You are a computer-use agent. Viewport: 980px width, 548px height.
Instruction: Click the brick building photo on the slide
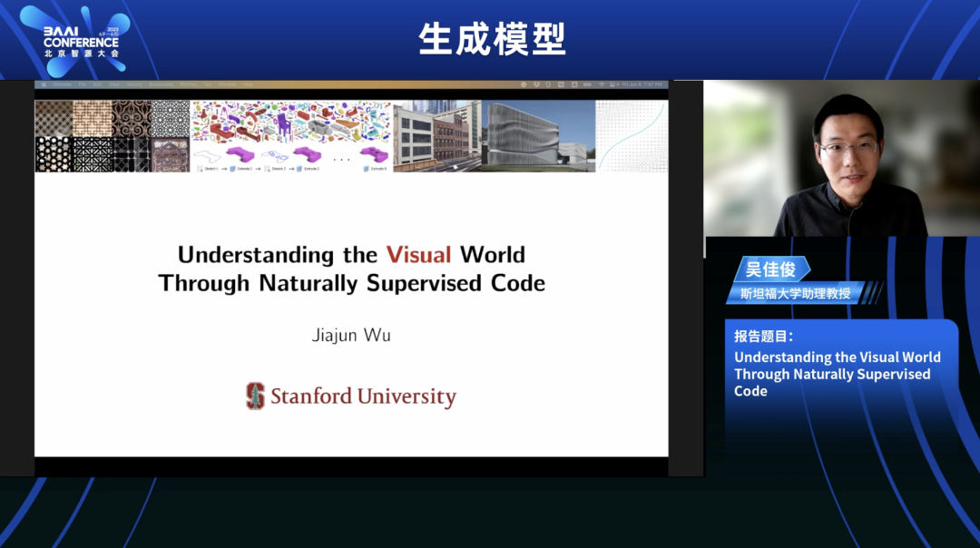(438, 135)
